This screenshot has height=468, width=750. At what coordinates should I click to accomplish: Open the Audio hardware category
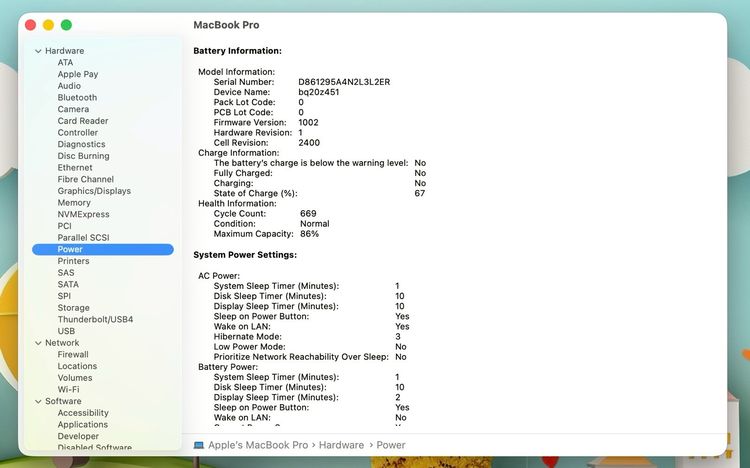tap(69, 86)
